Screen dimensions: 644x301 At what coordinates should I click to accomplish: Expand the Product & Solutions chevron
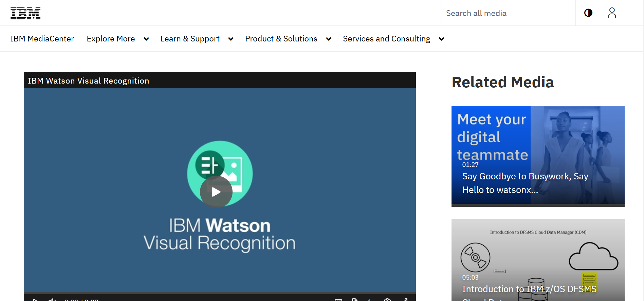(329, 39)
